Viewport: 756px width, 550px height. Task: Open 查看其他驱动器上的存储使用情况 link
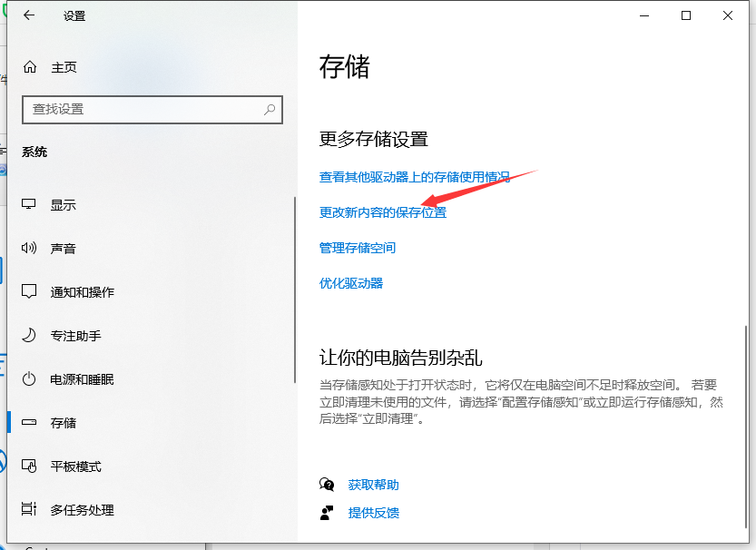(x=414, y=177)
